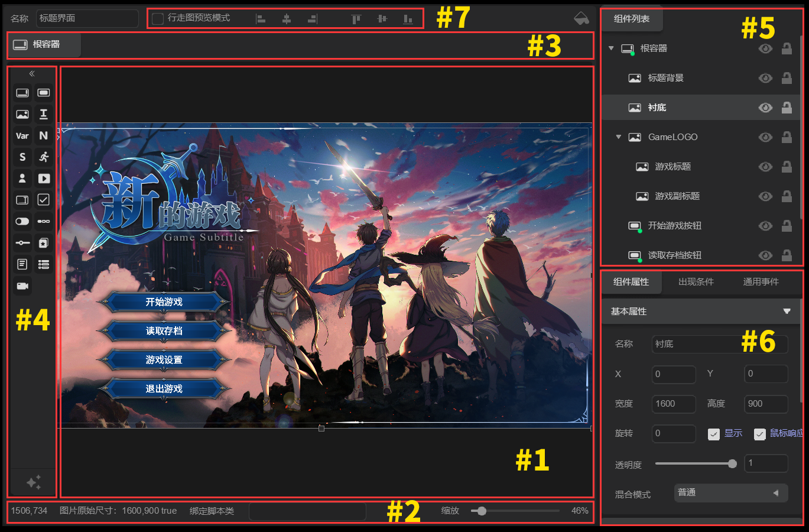This screenshot has width=809, height=532.
Task: Click the 绑定脚本类 input field
Action: pos(307,511)
